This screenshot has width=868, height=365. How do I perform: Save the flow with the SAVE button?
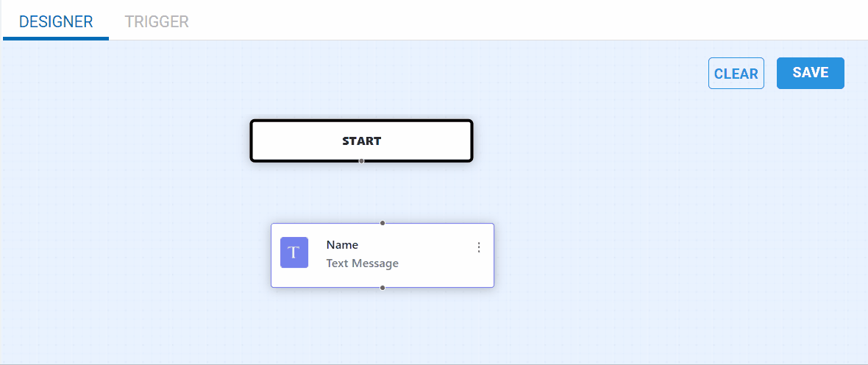click(x=810, y=73)
